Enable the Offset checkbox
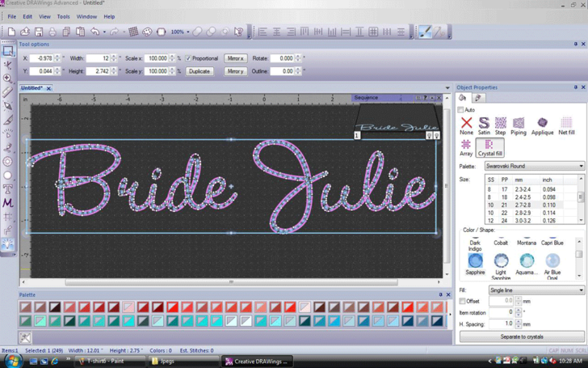This screenshot has width=588, height=368. (x=463, y=301)
